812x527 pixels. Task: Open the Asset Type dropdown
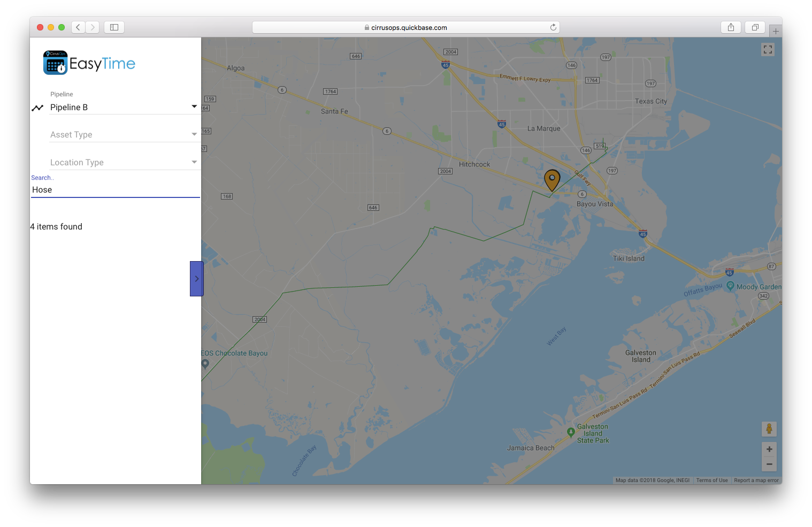194,134
